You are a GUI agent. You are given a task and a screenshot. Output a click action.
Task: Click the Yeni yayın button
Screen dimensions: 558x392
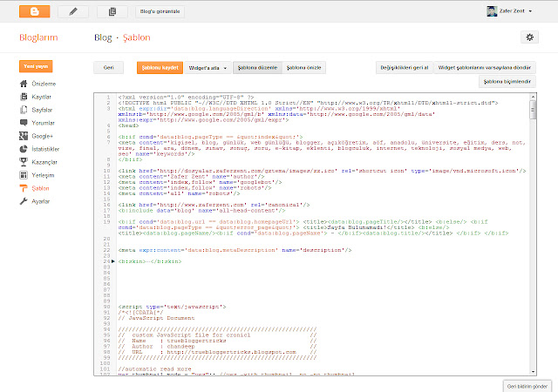(x=36, y=66)
